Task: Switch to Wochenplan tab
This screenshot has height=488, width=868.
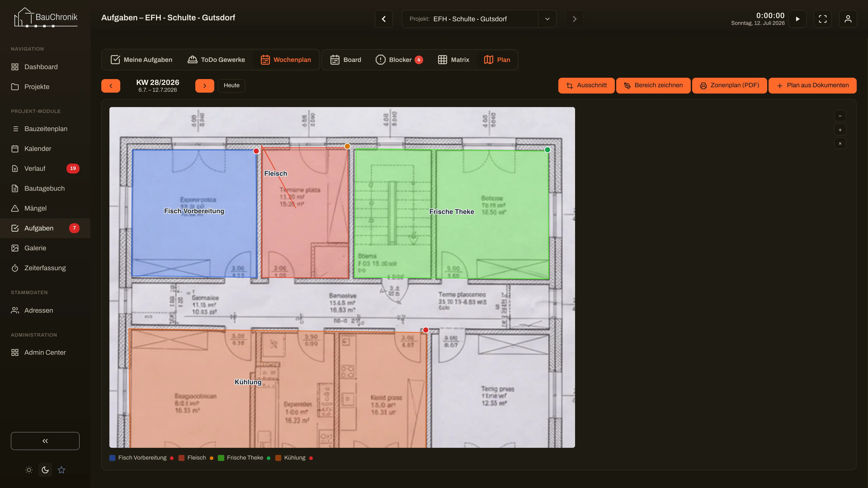Action: point(286,60)
